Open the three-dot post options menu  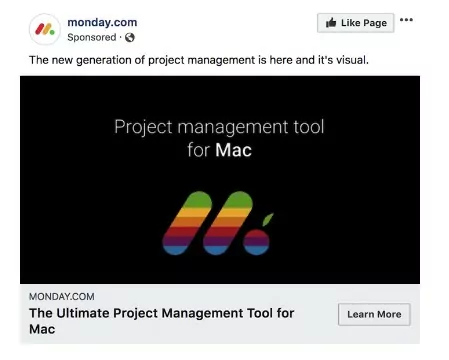406,20
